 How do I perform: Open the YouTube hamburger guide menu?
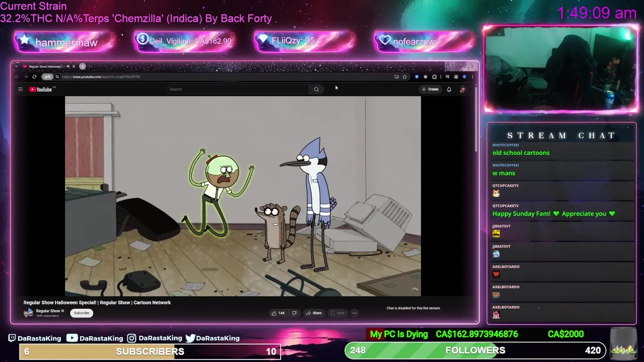coord(20,89)
